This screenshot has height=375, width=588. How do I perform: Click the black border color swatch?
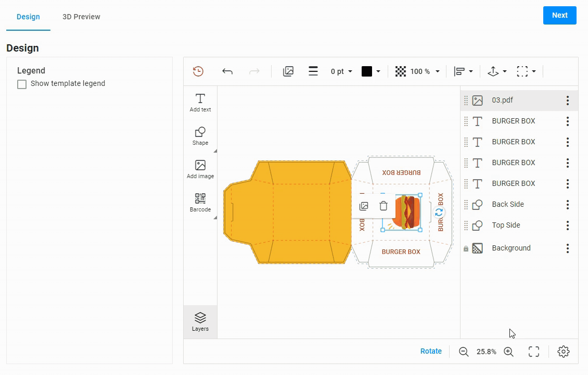click(367, 71)
